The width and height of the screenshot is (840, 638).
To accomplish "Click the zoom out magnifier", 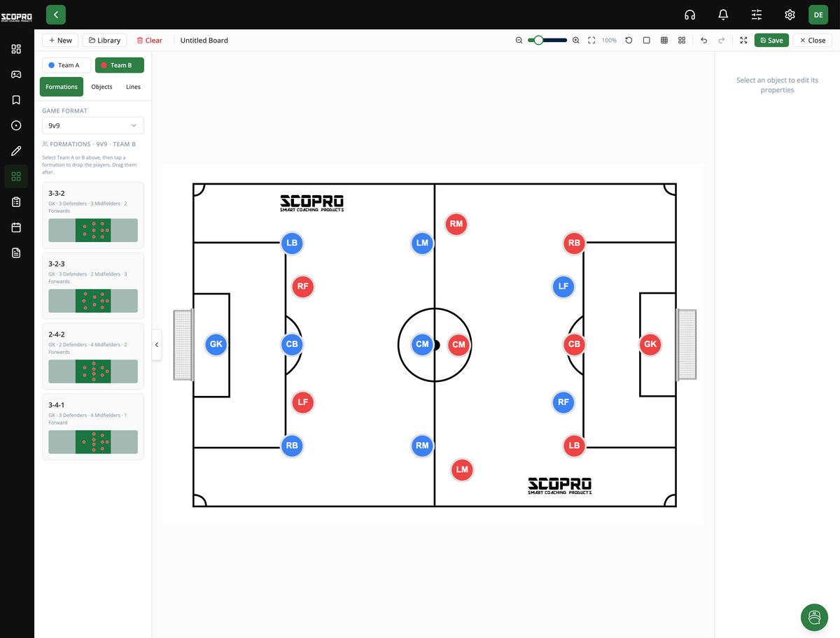I will tap(519, 41).
